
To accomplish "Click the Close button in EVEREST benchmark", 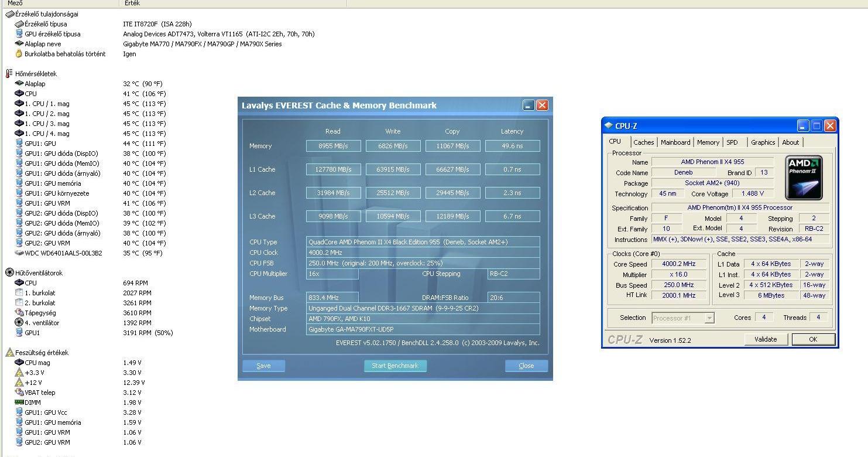I will [526, 366].
